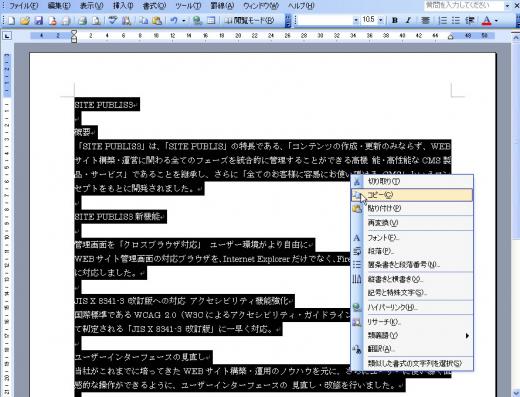Click the Spelling and Grammar check icon
520x397 pixels.
tap(112, 21)
